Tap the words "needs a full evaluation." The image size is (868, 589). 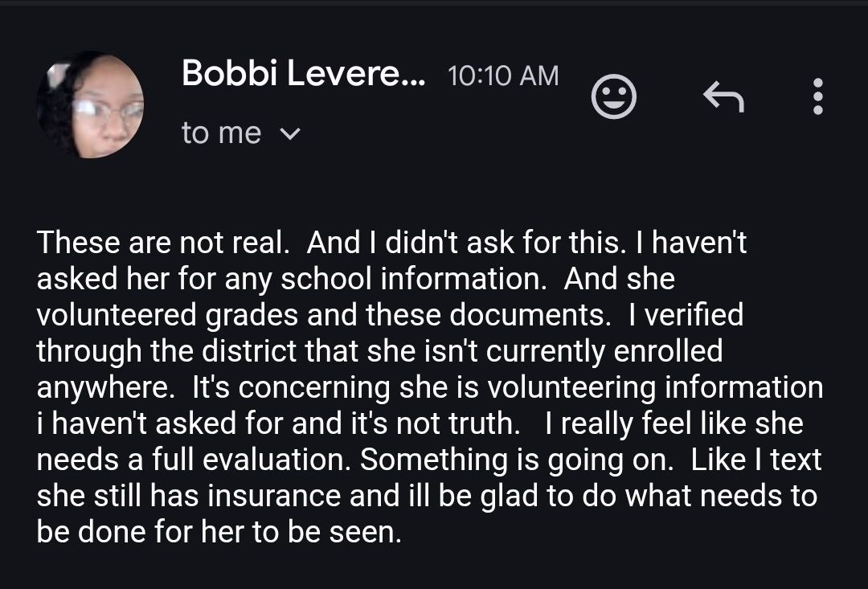click(194, 460)
